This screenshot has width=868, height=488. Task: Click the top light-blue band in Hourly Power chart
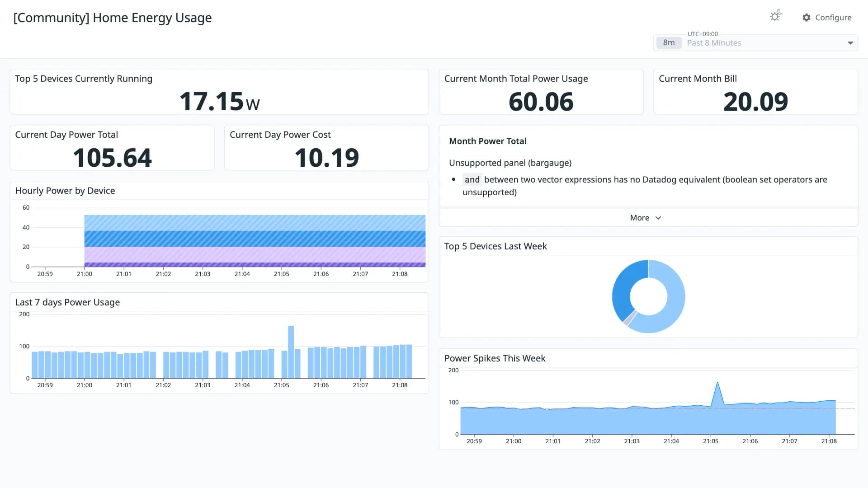point(255,223)
